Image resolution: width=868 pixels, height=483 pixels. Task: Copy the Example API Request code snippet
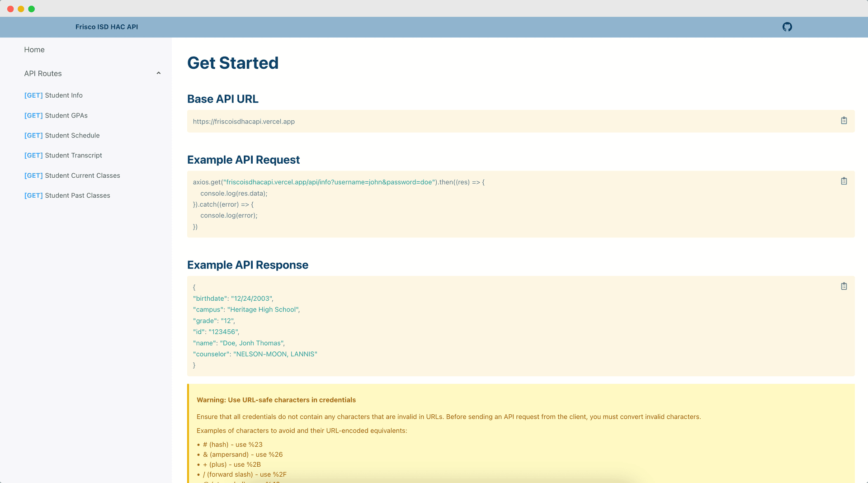pyautogui.click(x=844, y=180)
